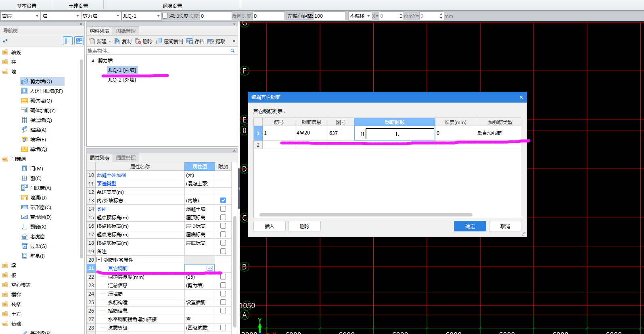Click the 复制 copy component icon
Screen dimensions: 644x334
(x=117, y=41)
